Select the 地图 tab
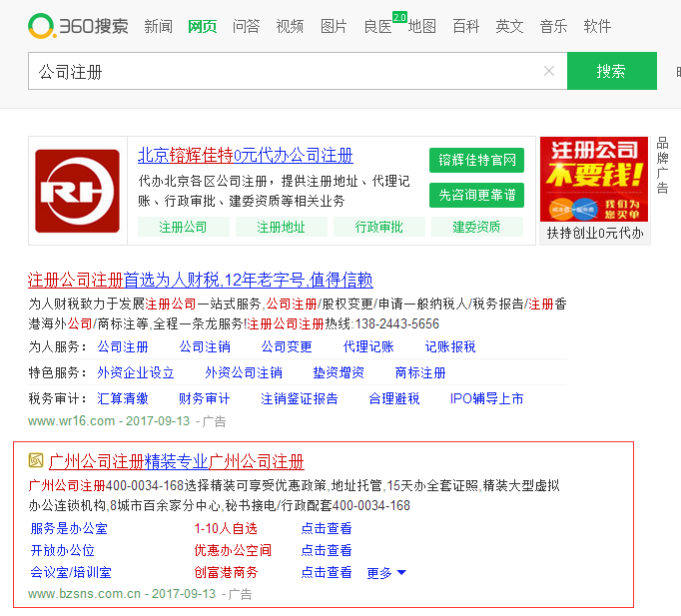This screenshot has width=681, height=616. point(422,26)
